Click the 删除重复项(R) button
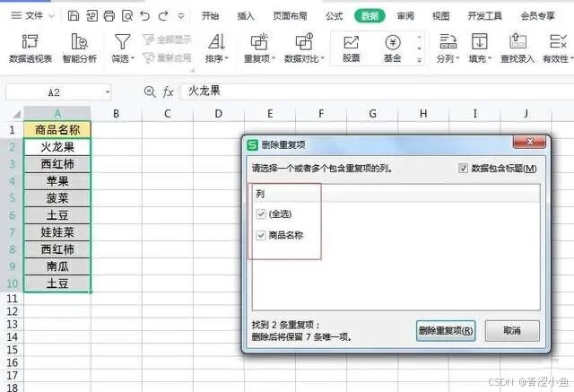The image size is (574, 392). click(446, 330)
